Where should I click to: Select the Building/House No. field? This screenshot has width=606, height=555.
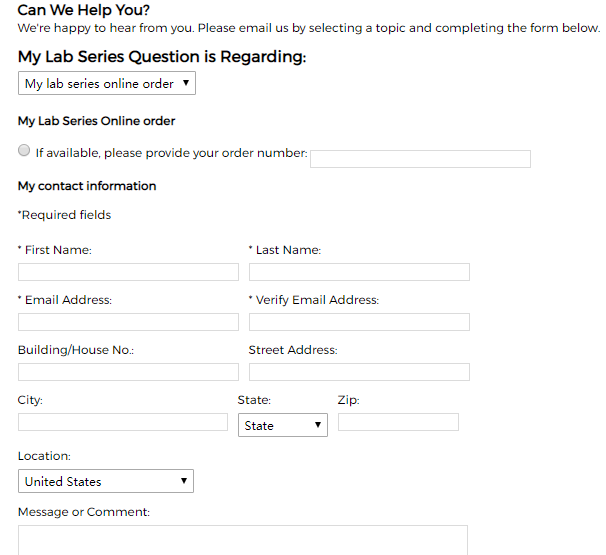pyautogui.click(x=128, y=372)
